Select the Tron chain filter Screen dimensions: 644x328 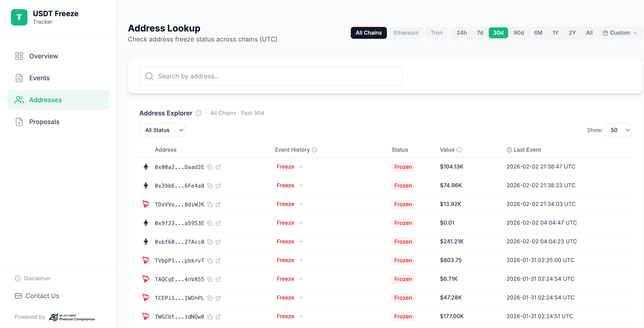click(436, 33)
